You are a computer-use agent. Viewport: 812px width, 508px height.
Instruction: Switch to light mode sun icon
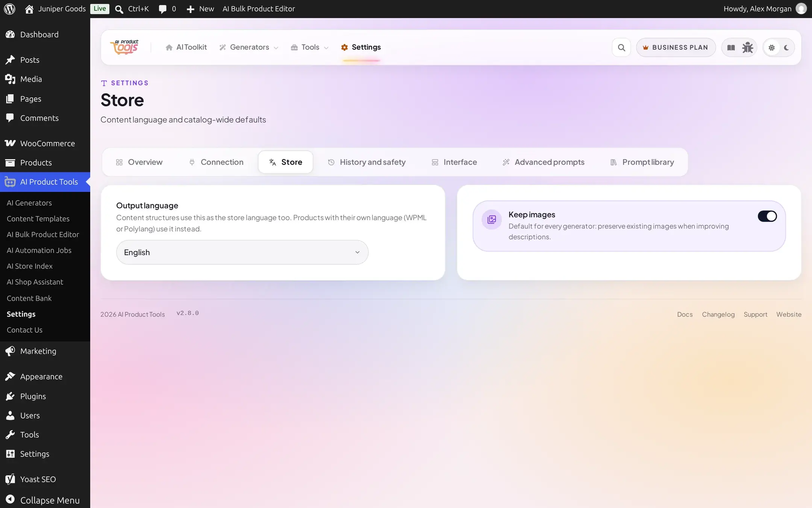click(x=771, y=48)
